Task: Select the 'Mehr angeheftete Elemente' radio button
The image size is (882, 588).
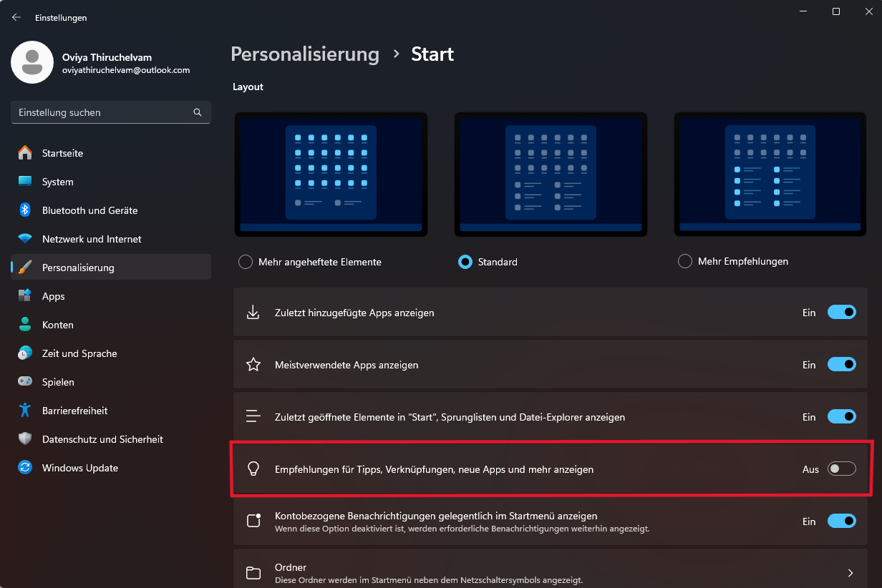Action: (x=246, y=262)
